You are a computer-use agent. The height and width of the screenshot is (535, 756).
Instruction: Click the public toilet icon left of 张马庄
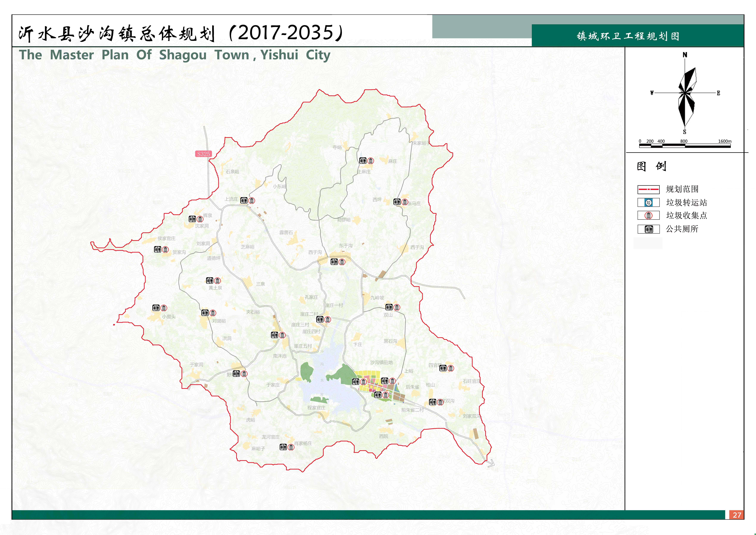[397, 202]
